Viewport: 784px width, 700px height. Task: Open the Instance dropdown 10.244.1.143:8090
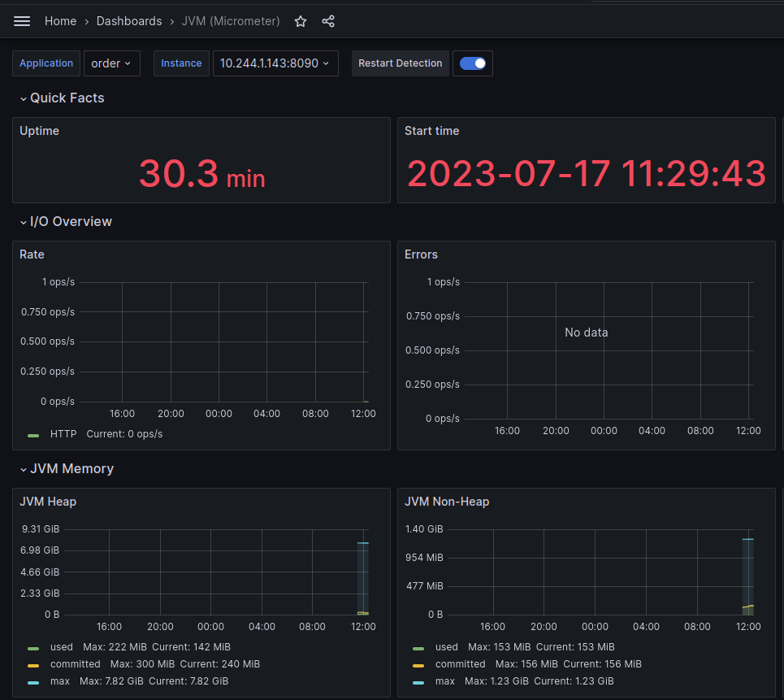coord(275,63)
